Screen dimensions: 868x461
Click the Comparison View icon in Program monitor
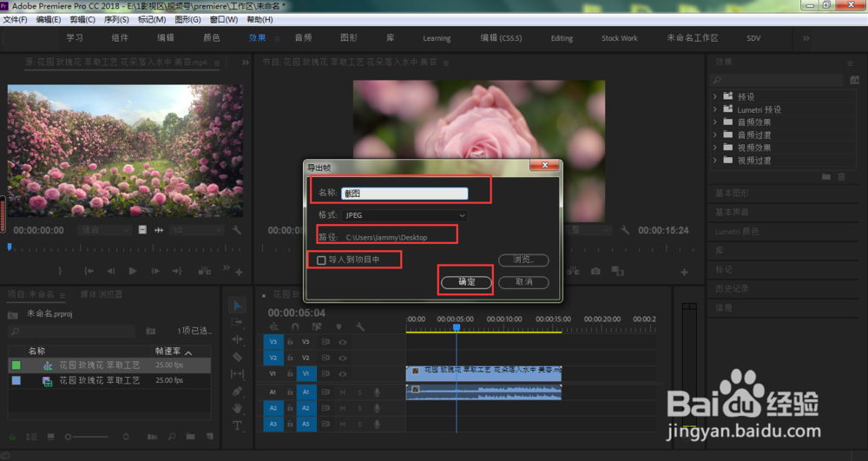(617, 271)
